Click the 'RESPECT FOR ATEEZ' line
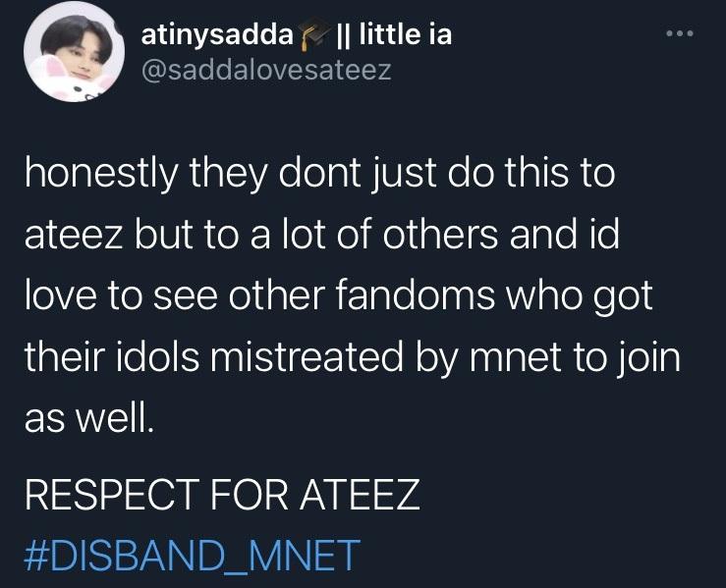The width and height of the screenshot is (726, 588). coord(222,494)
